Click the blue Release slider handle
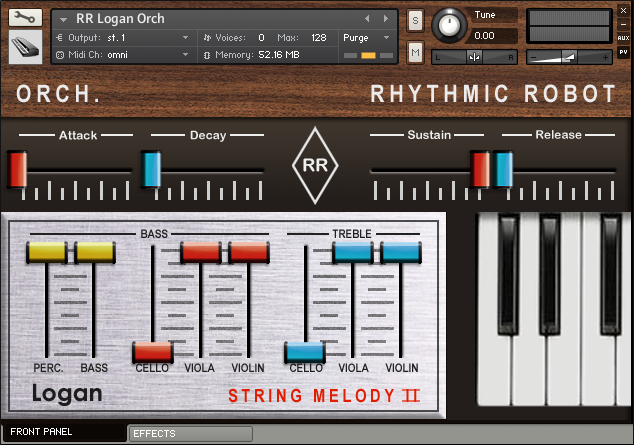This screenshot has height=445, width=634. point(503,169)
